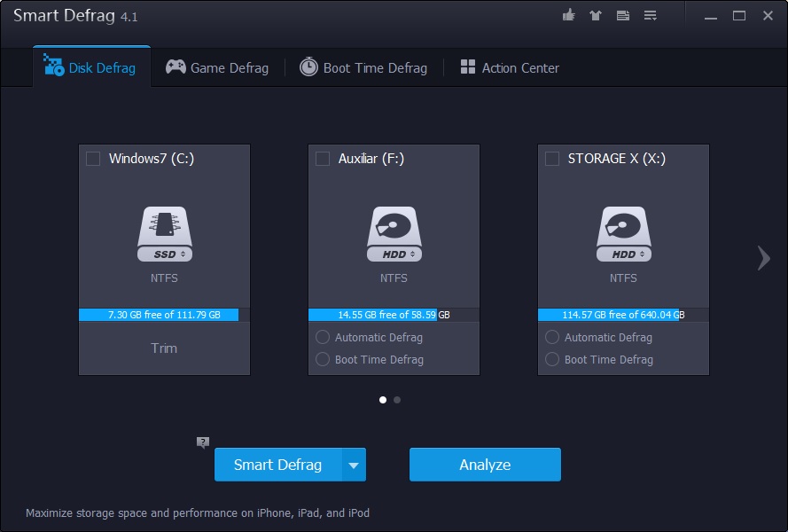Image resolution: width=788 pixels, height=532 pixels.
Task: Click the SSD drive icon for Windows7 (C:)
Action: coord(164,235)
